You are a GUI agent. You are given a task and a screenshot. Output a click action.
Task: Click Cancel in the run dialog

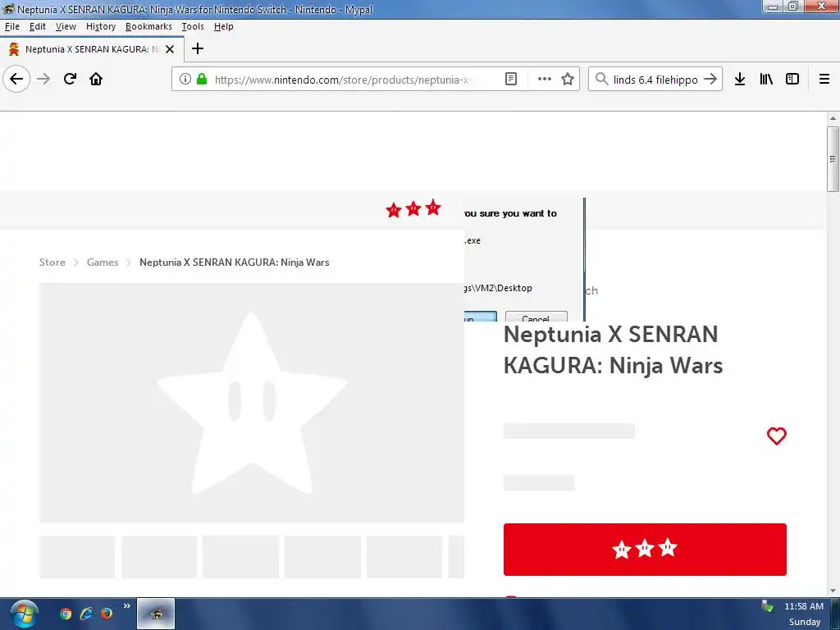536,317
